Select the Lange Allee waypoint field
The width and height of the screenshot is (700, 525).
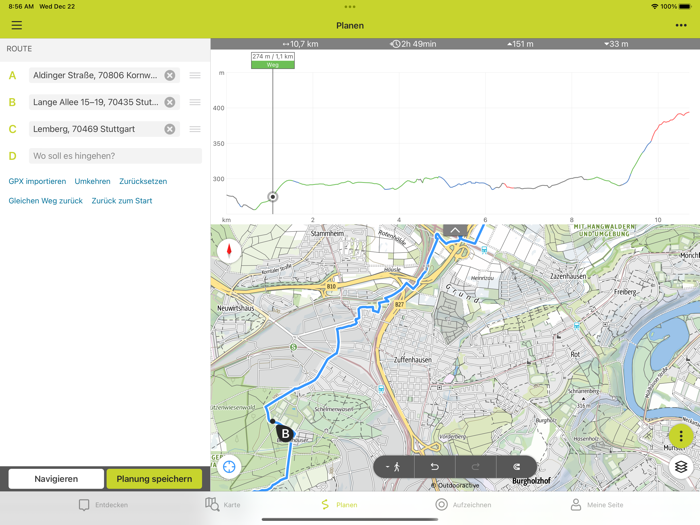(x=104, y=102)
